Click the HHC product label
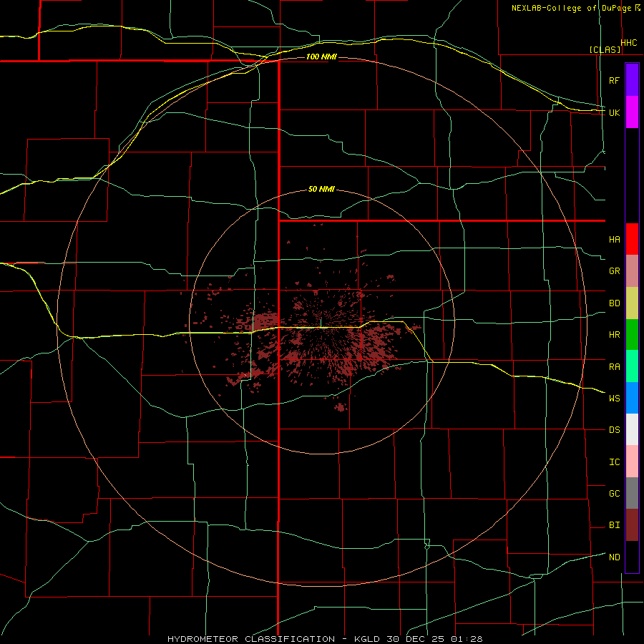This screenshot has width=644, height=644. click(629, 43)
